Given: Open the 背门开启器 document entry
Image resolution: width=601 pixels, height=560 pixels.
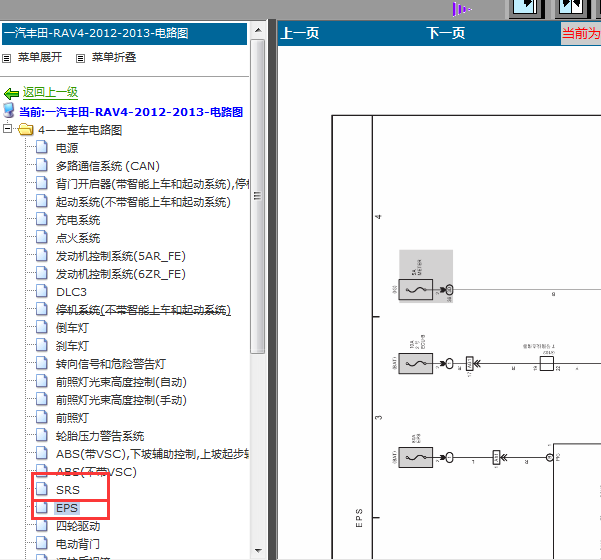Looking at the screenshot, I should point(152,184).
